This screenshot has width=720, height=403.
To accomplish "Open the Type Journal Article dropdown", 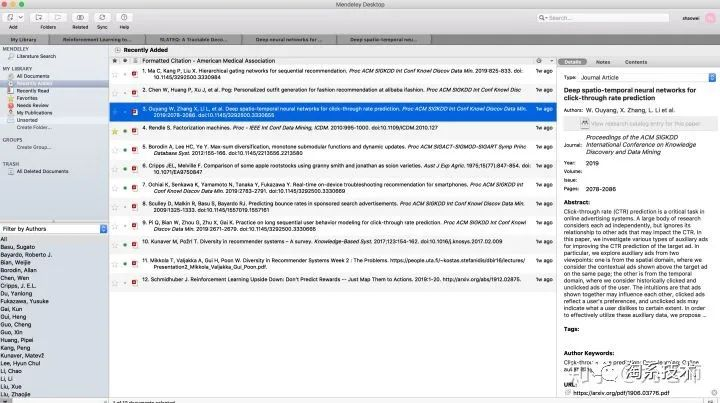I will click(x=647, y=78).
